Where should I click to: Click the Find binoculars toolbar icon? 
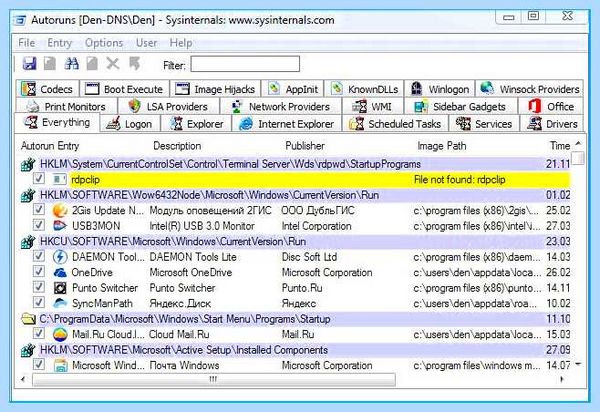coord(71,63)
